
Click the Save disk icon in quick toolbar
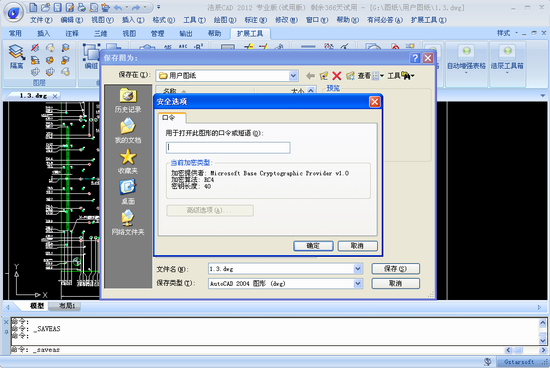[x=58, y=7]
